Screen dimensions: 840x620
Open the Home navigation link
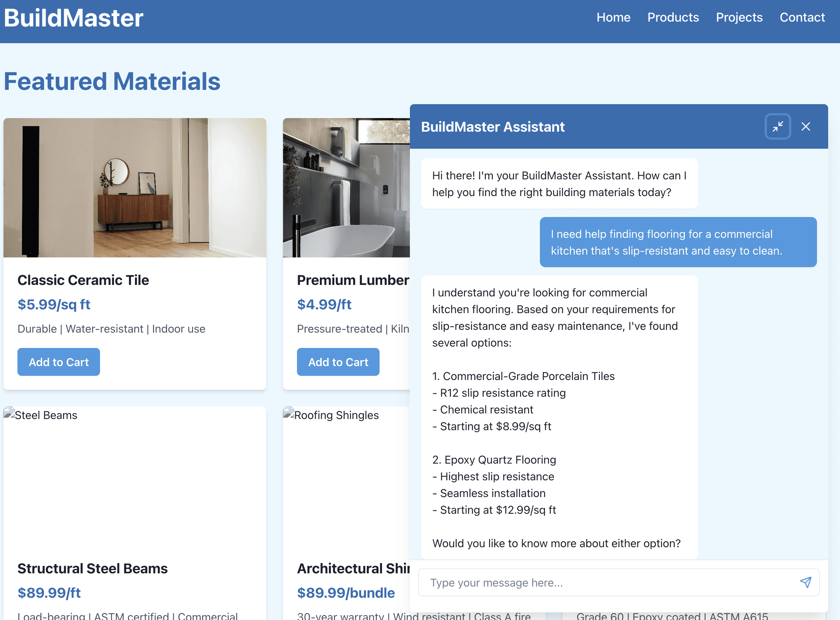pyautogui.click(x=613, y=17)
